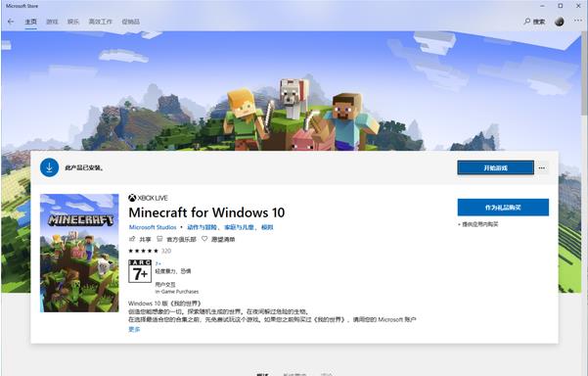The image size is (588, 376).
Task: Click the 开始游戏 (Play) button
Action: 495,167
